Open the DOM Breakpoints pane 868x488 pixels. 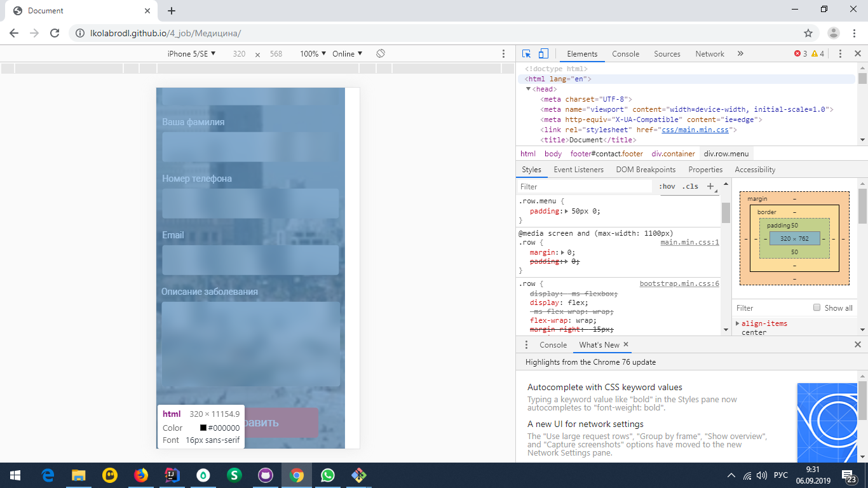pos(646,170)
